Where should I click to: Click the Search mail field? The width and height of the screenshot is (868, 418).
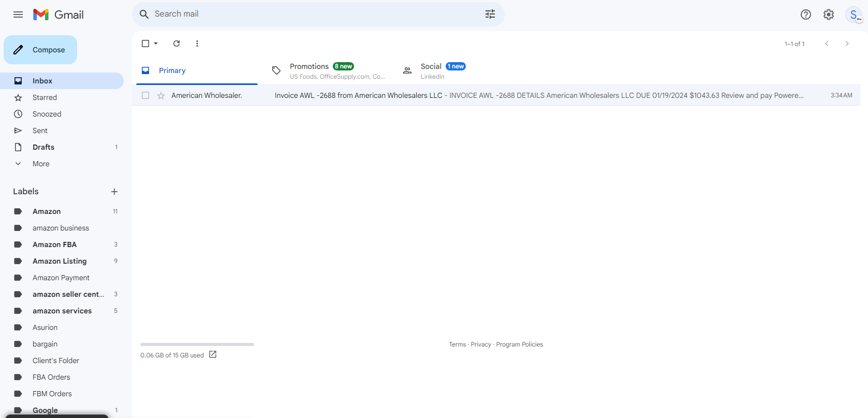(x=318, y=14)
